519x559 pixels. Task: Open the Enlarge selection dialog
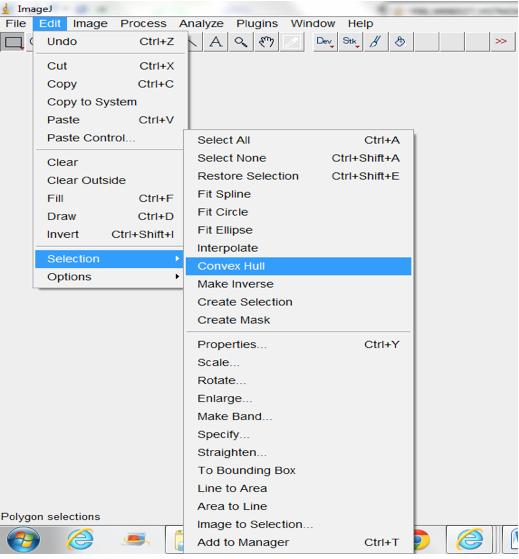tap(298, 399)
